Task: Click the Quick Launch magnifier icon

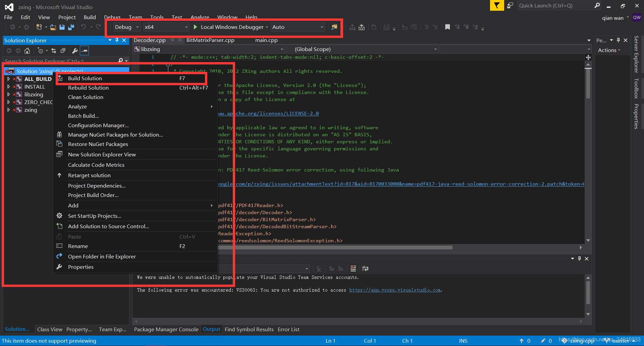Action: tap(597, 5)
